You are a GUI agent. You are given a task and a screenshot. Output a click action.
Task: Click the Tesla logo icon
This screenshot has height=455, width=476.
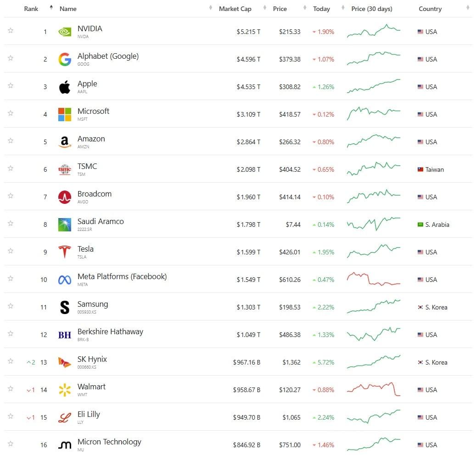pyautogui.click(x=65, y=252)
